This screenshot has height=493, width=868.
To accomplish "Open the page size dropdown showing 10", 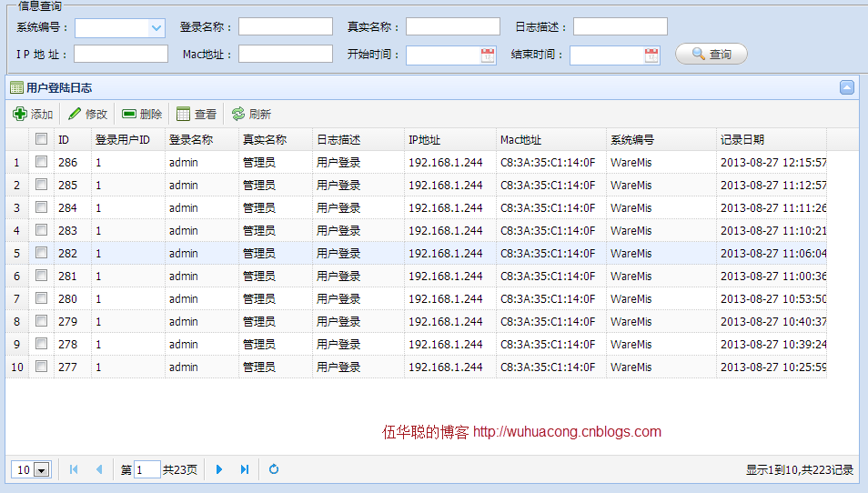I will coord(42,470).
